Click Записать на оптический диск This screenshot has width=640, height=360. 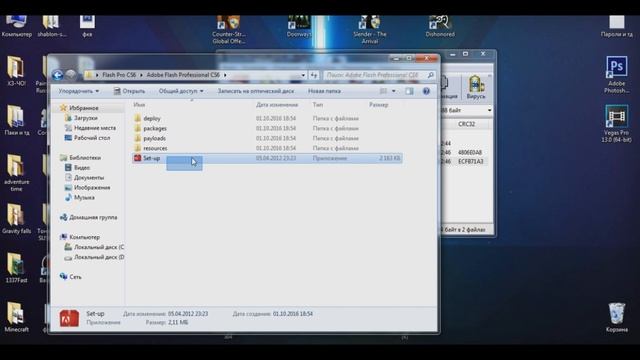pyautogui.click(x=256, y=91)
